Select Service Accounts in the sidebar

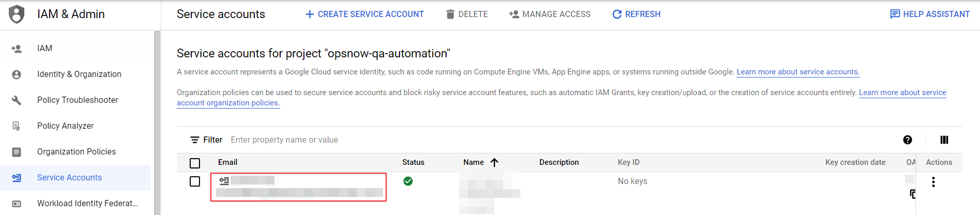click(69, 178)
